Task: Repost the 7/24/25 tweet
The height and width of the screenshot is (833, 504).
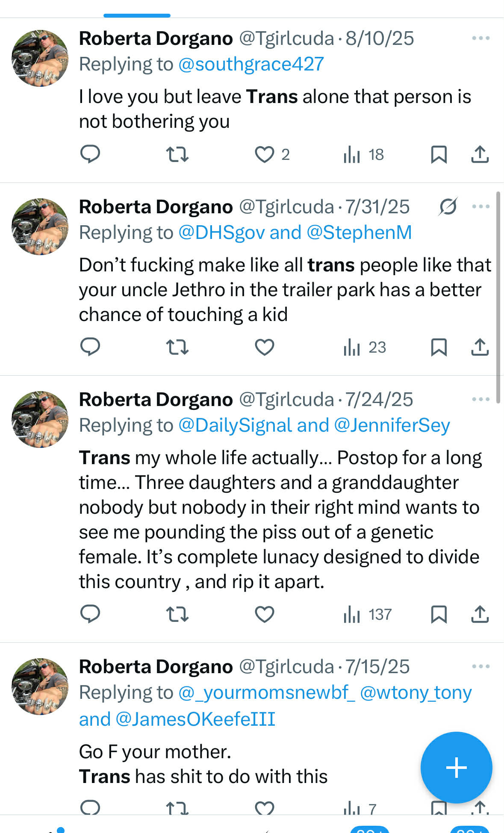Action: pos(177,614)
